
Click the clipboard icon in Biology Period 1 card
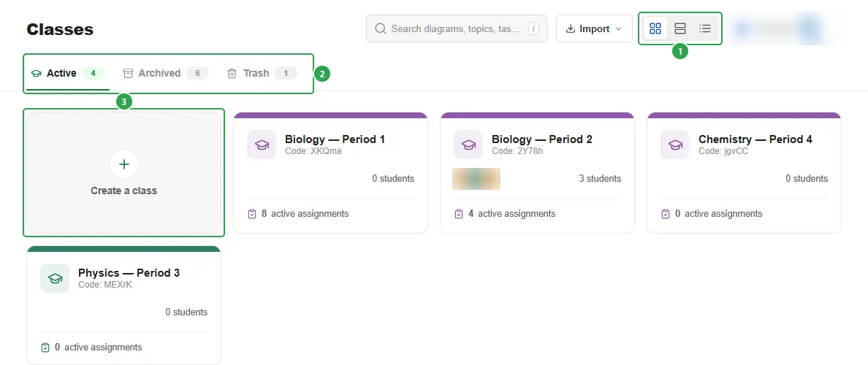252,213
